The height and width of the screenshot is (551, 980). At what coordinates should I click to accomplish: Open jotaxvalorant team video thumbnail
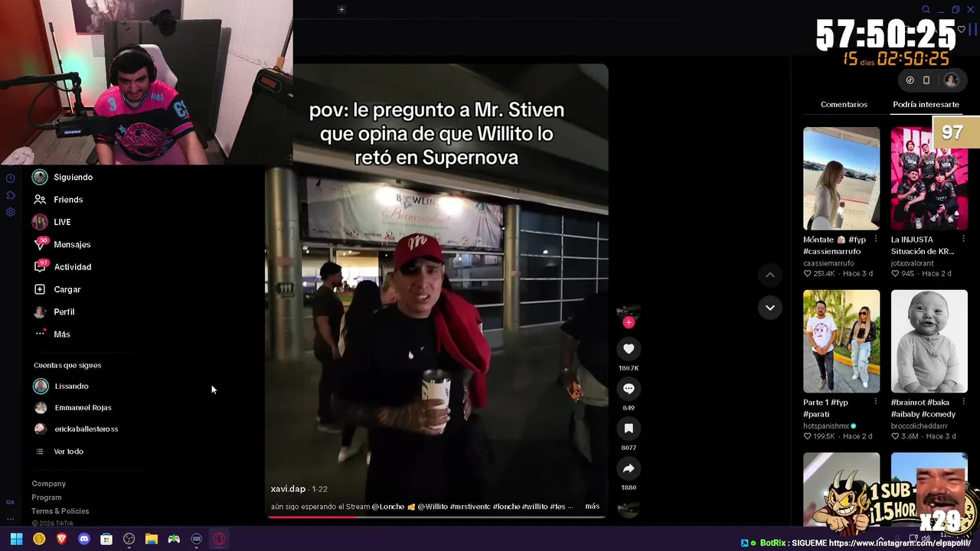tap(929, 178)
